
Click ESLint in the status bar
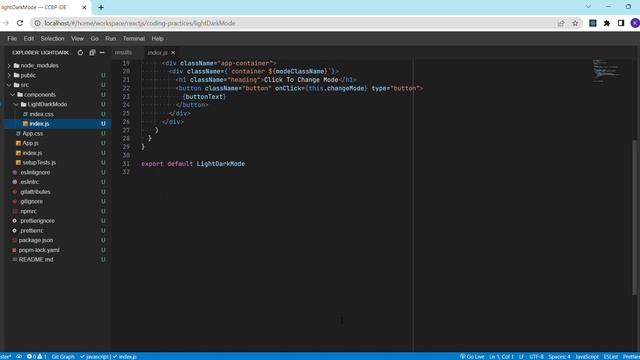point(611,356)
